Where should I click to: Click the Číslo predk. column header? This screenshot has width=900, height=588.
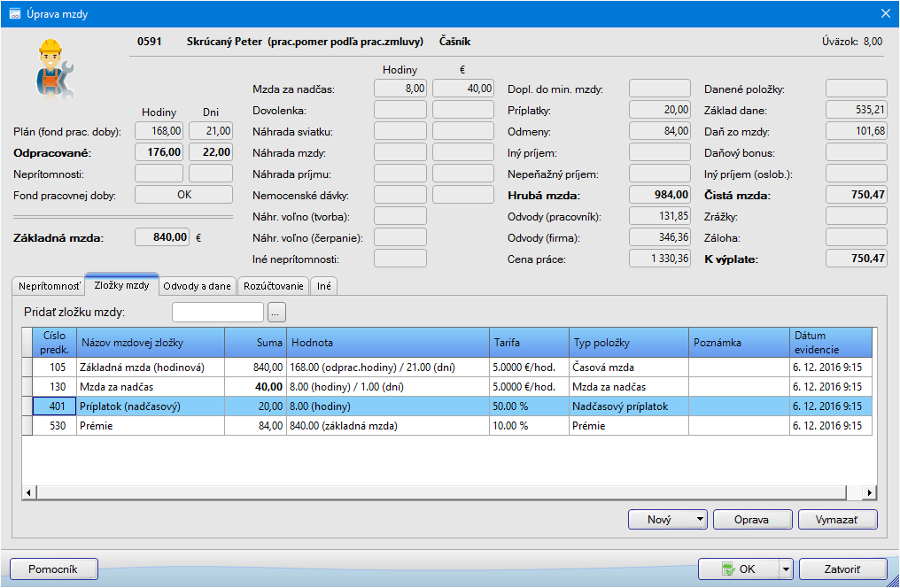click(55, 343)
